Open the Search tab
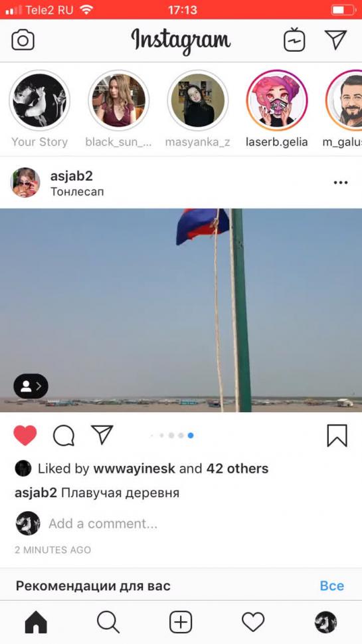Image resolution: width=362 pixels, height=644 pixels. click(x=108, y=622)
